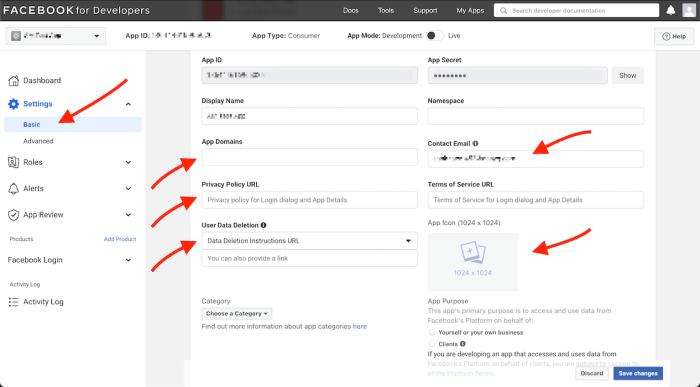
Task: Click the App ID field
Action: click(x=309, y=75)
